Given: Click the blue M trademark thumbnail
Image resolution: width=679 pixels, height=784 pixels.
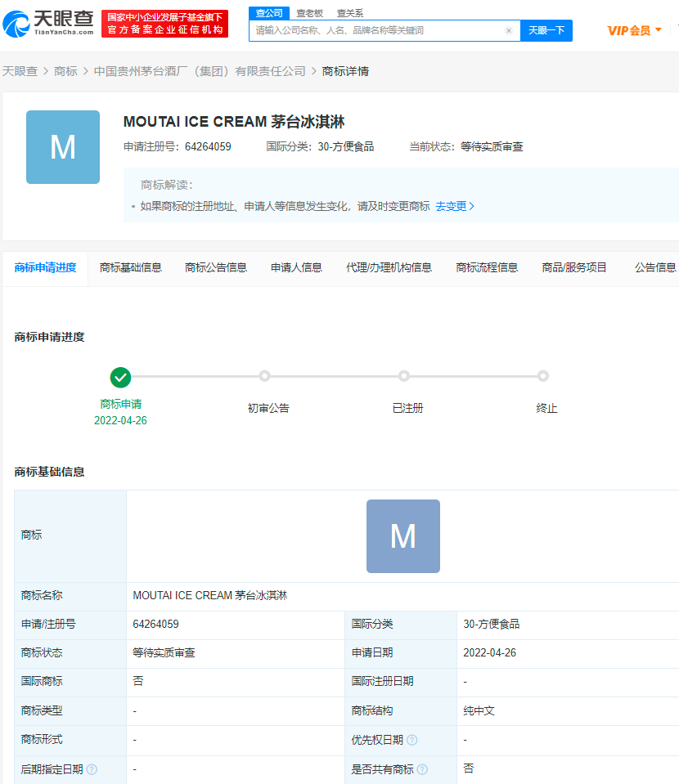Looking at the screenshot, I should (x=62, y=147).
